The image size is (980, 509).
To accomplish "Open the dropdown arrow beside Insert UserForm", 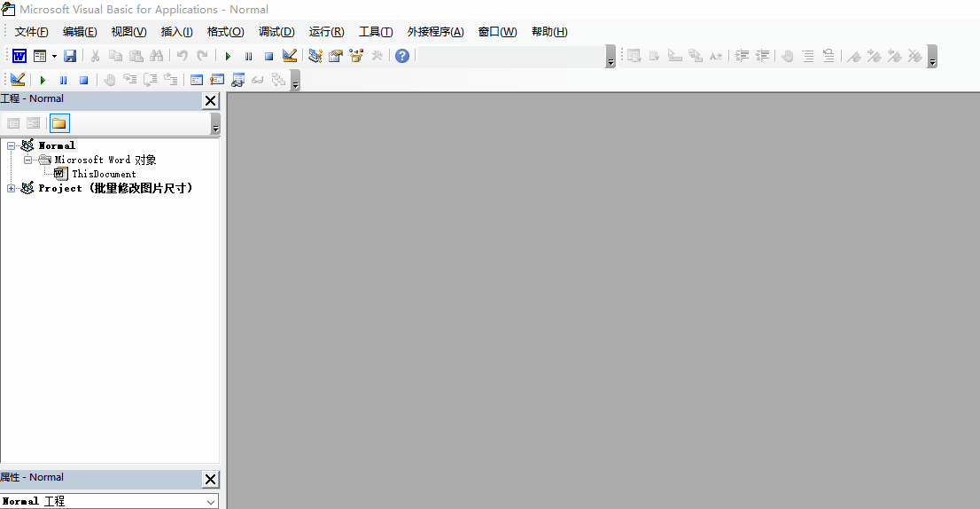I will tap(54, 56).
